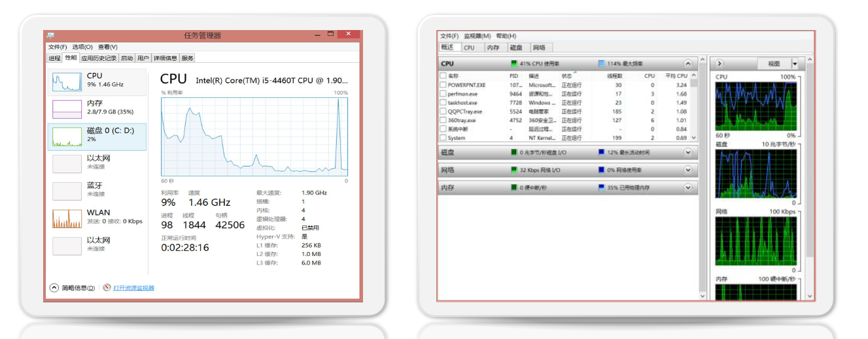Check the POWERPNT.EXE process checkbox
Screen dimensions: 868x339
pos(443,85)
